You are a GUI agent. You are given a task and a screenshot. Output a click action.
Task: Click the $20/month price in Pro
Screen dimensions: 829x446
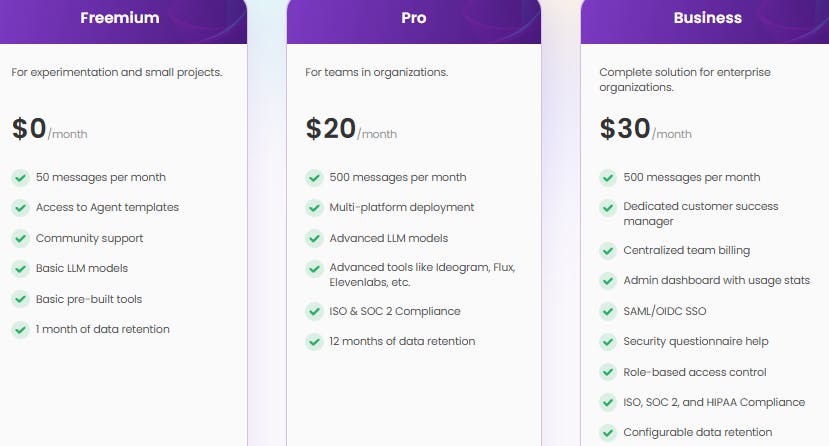(x=351, y=128)
